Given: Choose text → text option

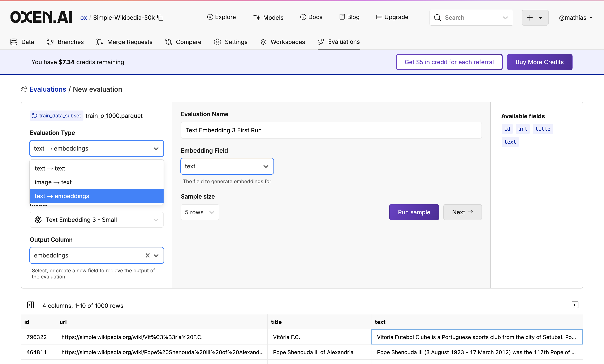Looking at the screenshot, I should [x=50, y=168].
